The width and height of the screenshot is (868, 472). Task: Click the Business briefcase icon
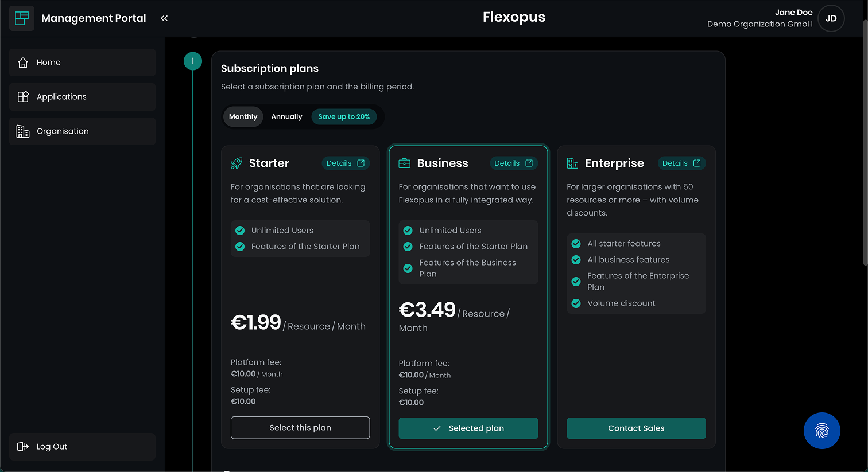point(404,163)
